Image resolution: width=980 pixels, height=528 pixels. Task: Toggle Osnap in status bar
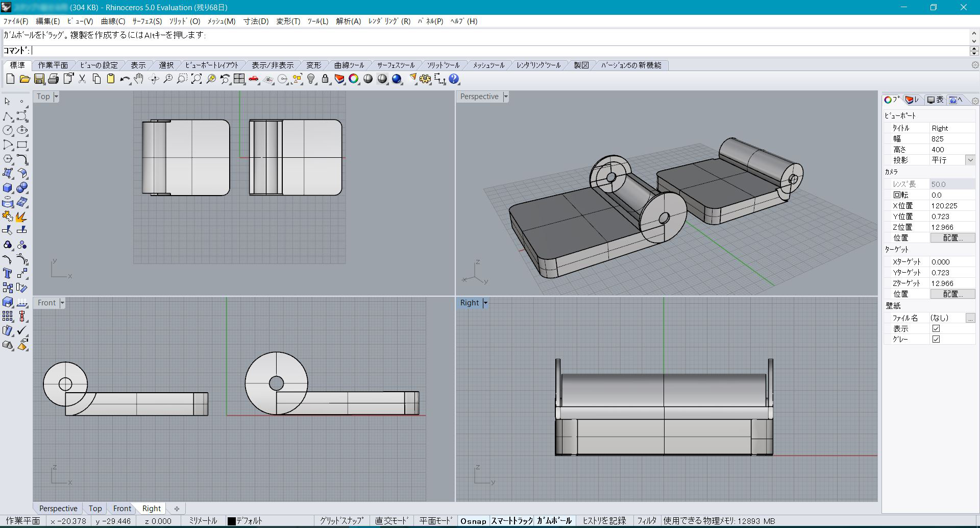point(473,521)
